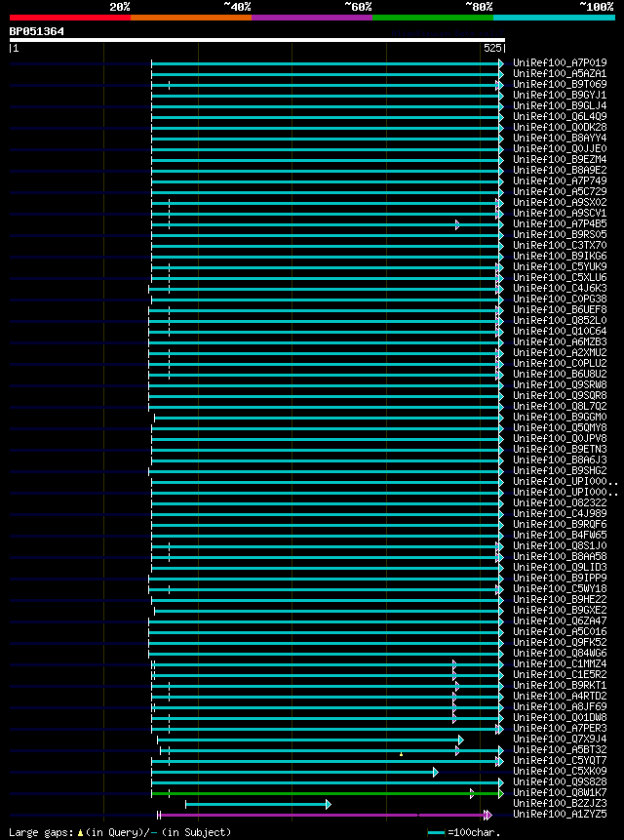The width and height of the screenshot is (624, 840).
Task: Click the purple alignment bar of A1ZYZ5
Action: (x=325, y=815)
